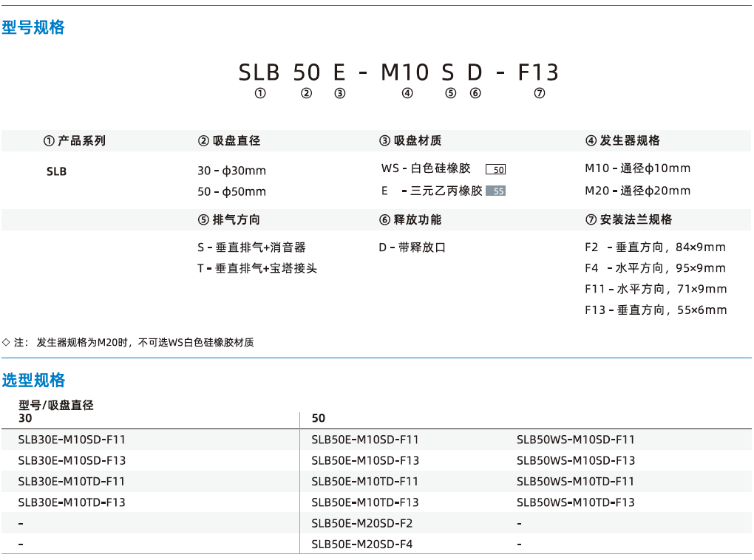The image size is (754, 560).
Task: Select F13 垂直方向 55×6mm flange
Action: [x=656, y=310]
